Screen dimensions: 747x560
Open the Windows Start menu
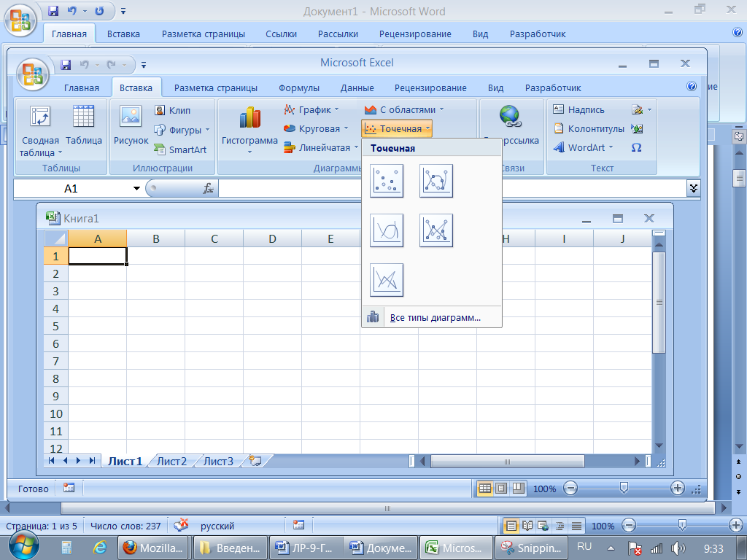[x=23, y=545]
